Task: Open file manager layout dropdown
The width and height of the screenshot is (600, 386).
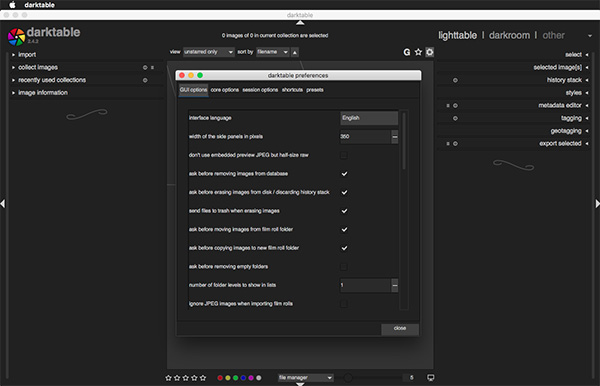Action: point(305,378)
